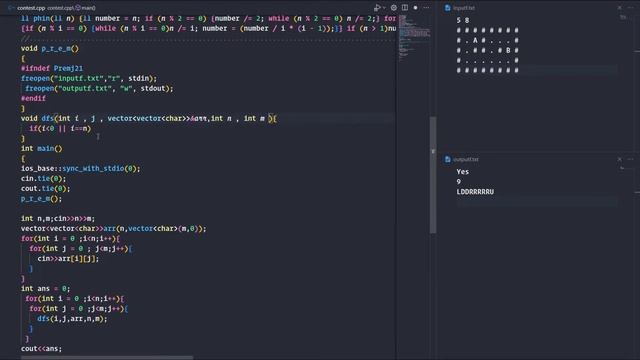Viewport: 640px width, 360px height.
Task: Click the 'void dfs(' function name
Action: coord(47,118)
